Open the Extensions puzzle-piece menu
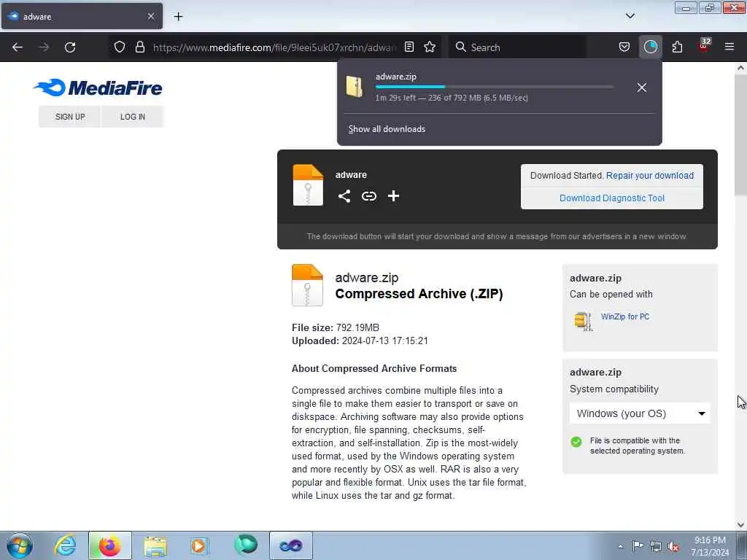747x560 pixels. (677, 47)
